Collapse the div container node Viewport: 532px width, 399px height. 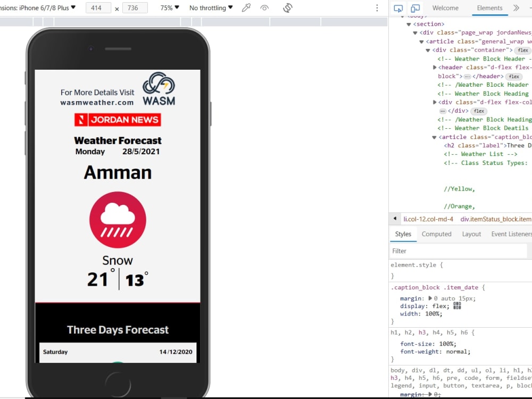pyautogui.click(x=428, y=50)
